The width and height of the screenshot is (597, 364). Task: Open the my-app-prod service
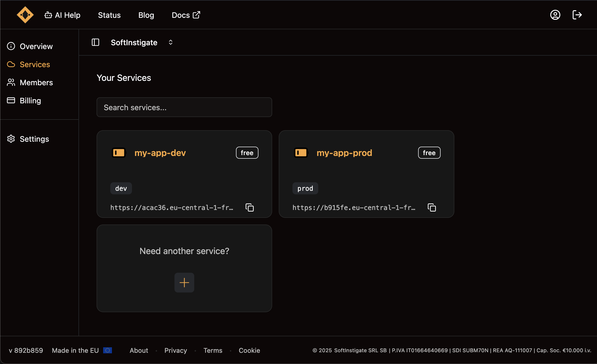coord(344,153)
